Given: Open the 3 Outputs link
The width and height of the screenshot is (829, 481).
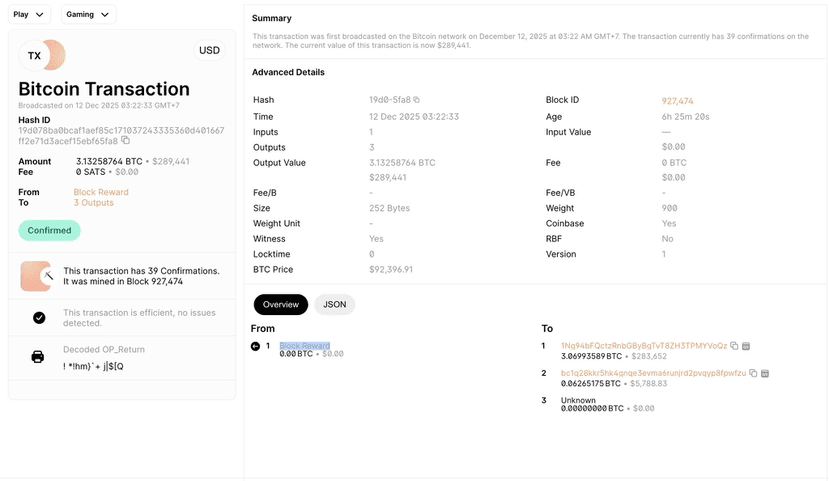Looking at the screenshot, I should click(94, 203).
